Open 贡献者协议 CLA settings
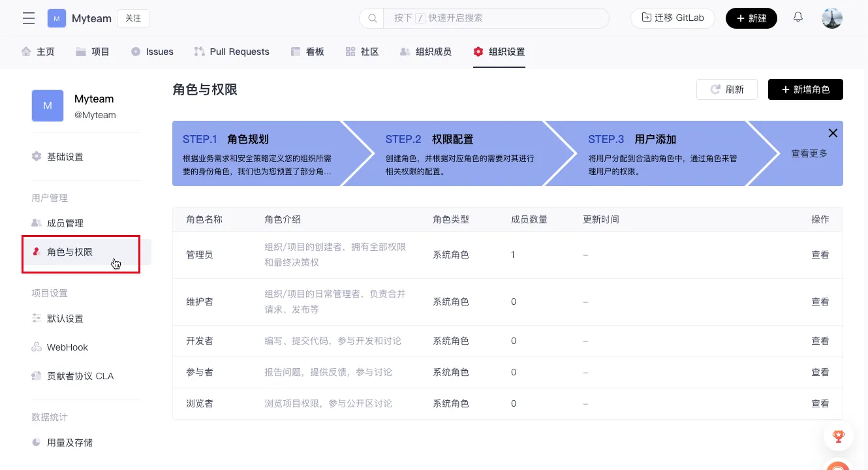The height and width of the screenshot is (470, 868). 80,376
